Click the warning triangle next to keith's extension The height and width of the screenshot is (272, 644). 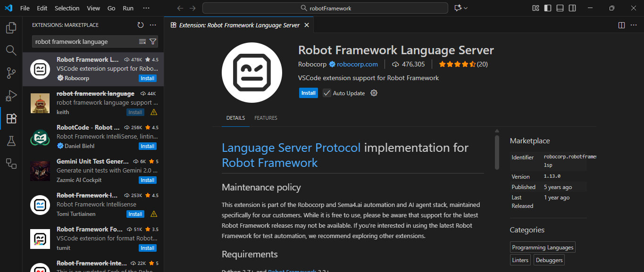click(153, 112)
